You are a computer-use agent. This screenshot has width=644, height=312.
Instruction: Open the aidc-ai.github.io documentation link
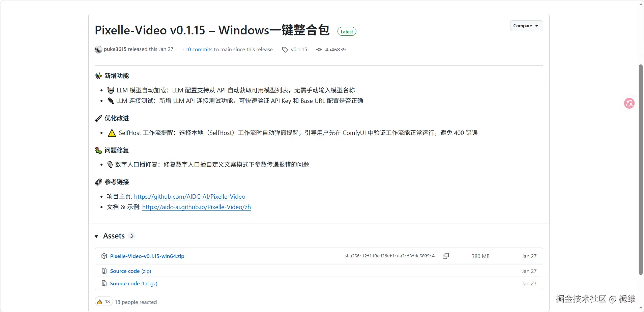pos(197,207)
